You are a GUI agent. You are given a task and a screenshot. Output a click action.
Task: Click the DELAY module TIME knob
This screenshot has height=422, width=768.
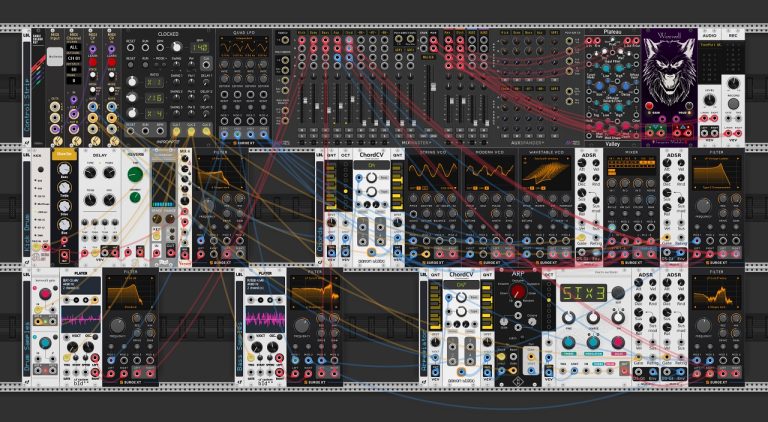pos(90,172)
